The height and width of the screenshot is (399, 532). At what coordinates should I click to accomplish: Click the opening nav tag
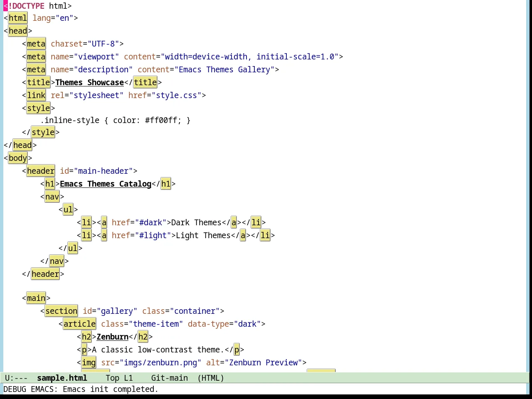52,197
